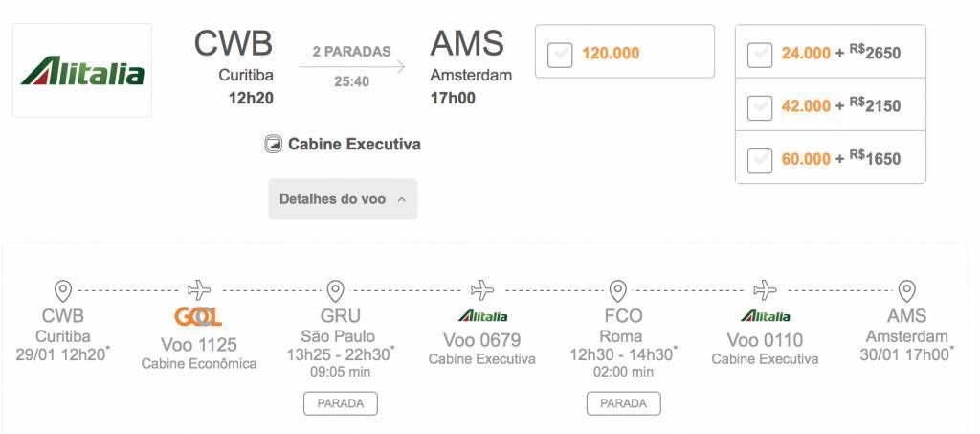This screenshot has height=434, width=980.
Task: Click the GOL airline logo
Action: click(198, 317)
